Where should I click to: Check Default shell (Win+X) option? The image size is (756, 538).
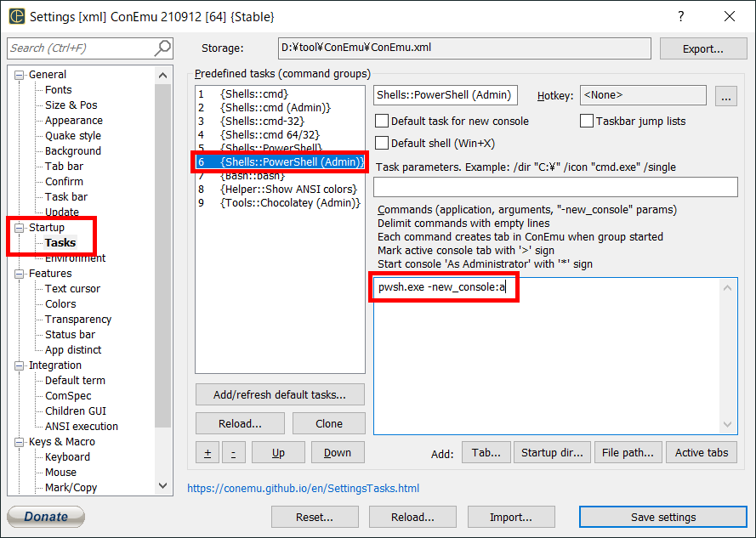point(382,143)
